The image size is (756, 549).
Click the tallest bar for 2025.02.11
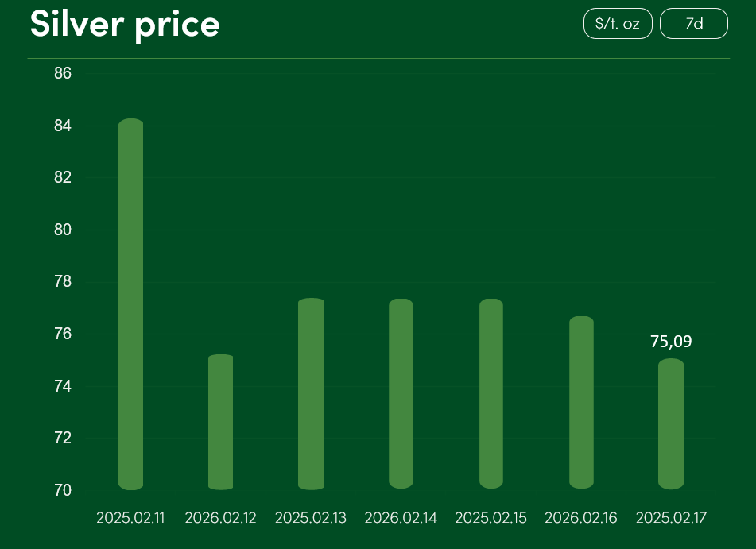[130, 303]
